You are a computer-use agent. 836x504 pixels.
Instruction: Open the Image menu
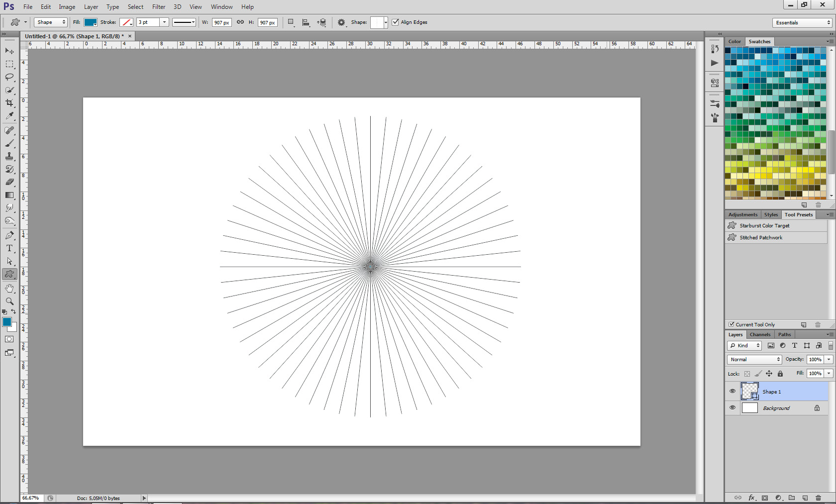(x=67, y=7)
